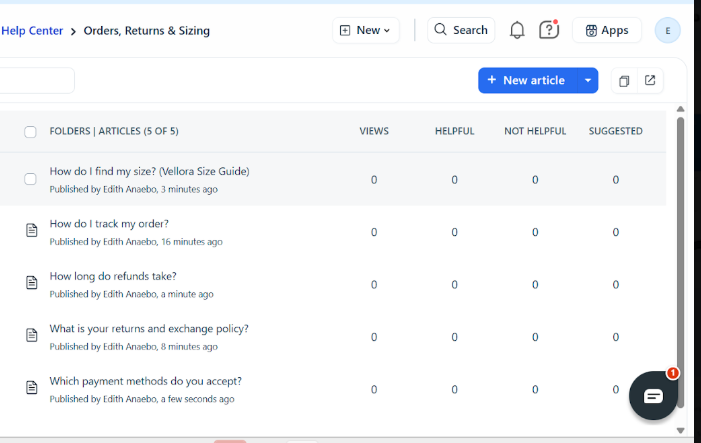Open the Search button
Viewport: 701px width, 443px height.
coord(461,30)
